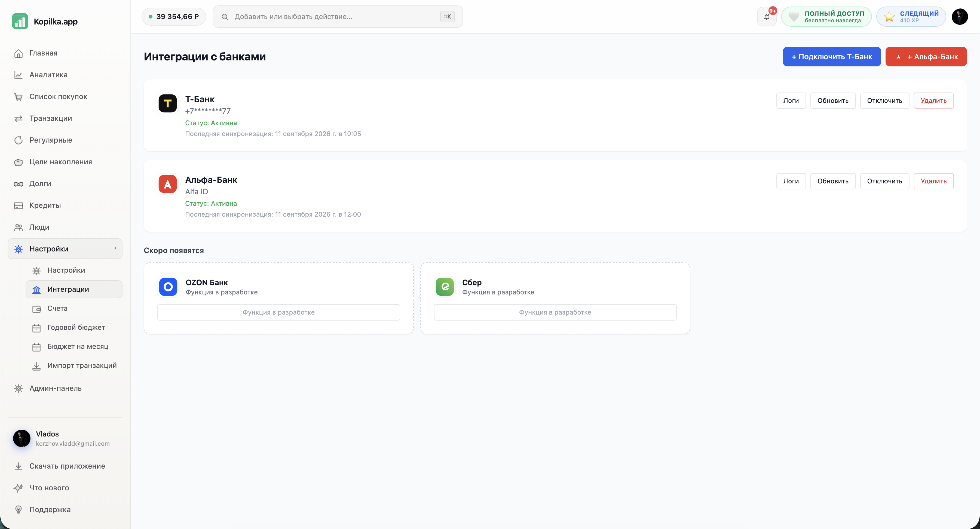Collapse the Настройки sidebar section

[x=65, y=249]
